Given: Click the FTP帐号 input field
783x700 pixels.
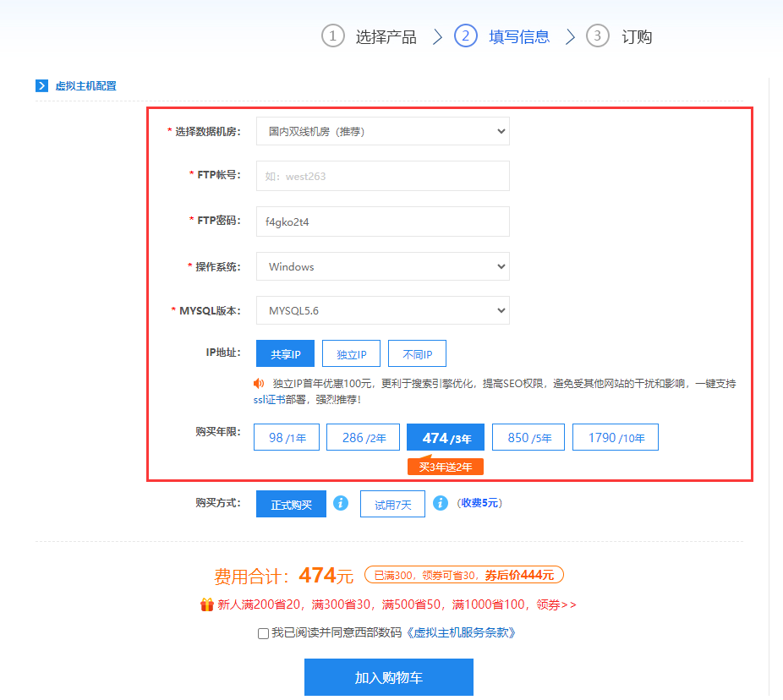Looking at the screenshot, I should (382, 176).
